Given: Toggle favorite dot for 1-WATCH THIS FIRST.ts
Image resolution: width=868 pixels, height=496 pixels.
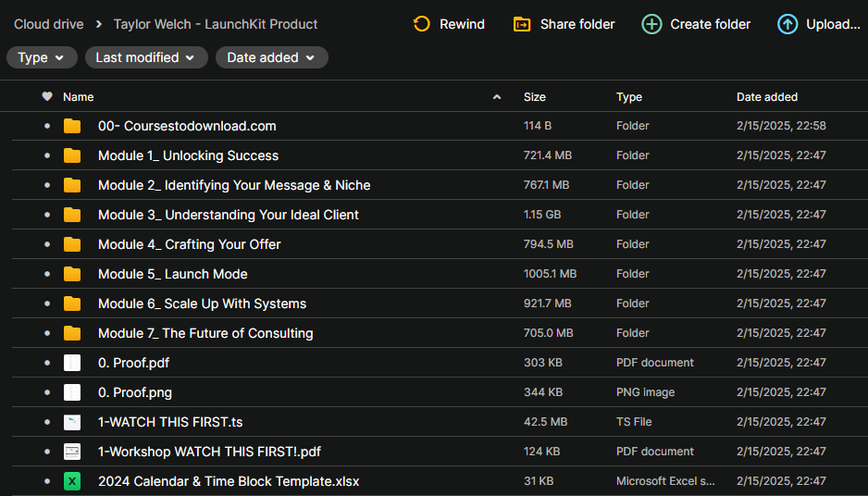Looking at the screenshot, I should point(47,422).
